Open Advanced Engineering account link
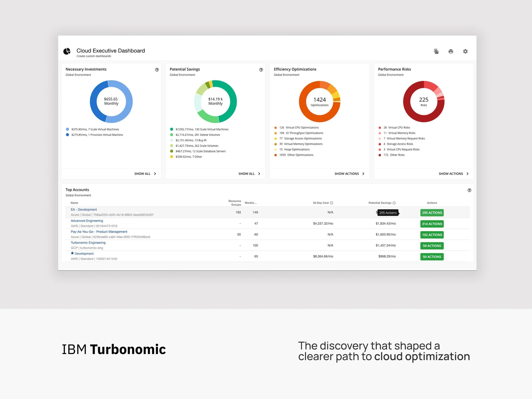The image size is (532, 399). click(87, 220)
